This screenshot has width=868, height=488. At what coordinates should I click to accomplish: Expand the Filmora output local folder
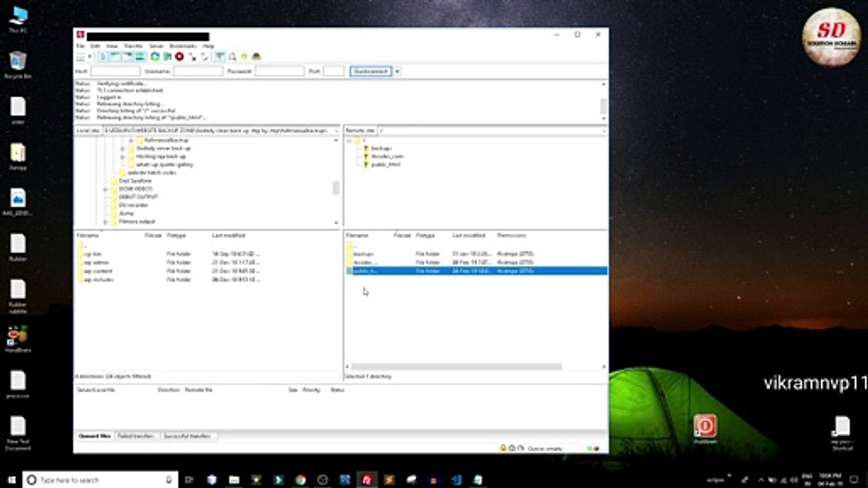pos(105,221)
